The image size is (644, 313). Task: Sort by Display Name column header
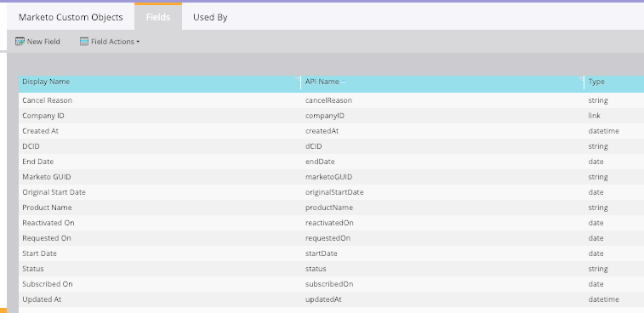point(46,82)
